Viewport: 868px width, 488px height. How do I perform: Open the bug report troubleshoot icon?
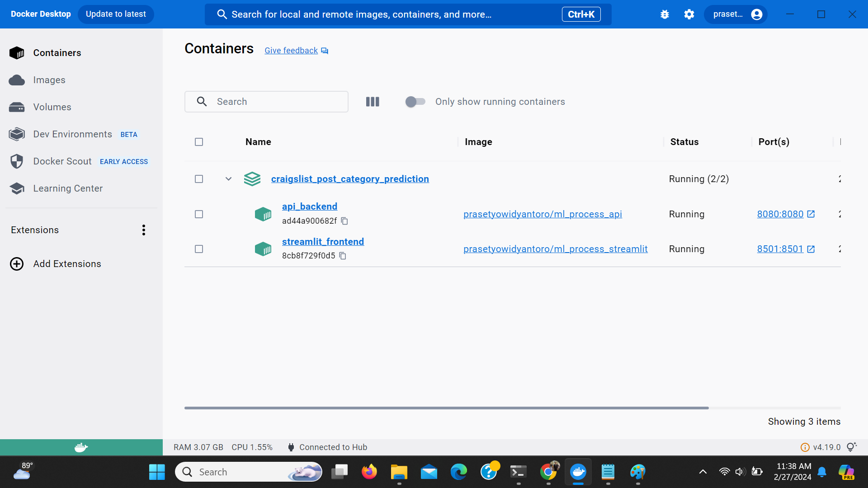coord(664,14)
